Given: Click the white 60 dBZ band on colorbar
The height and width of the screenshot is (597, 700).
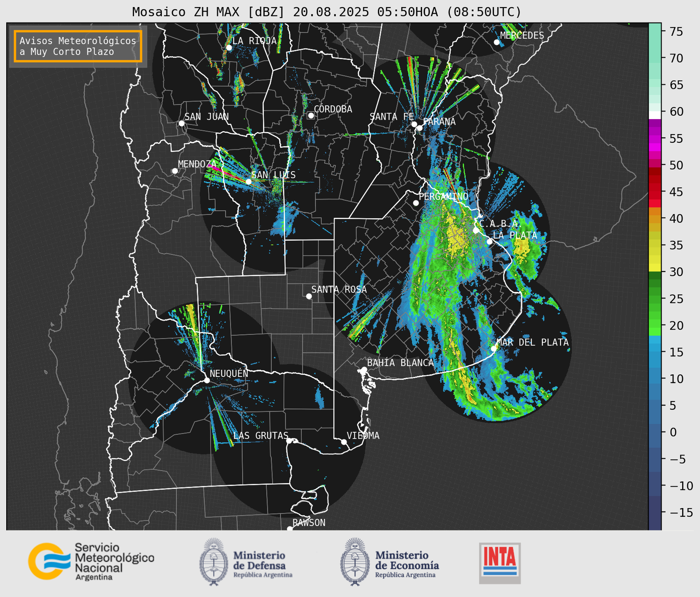Looking at the screenshot, I should click(655, 115).
